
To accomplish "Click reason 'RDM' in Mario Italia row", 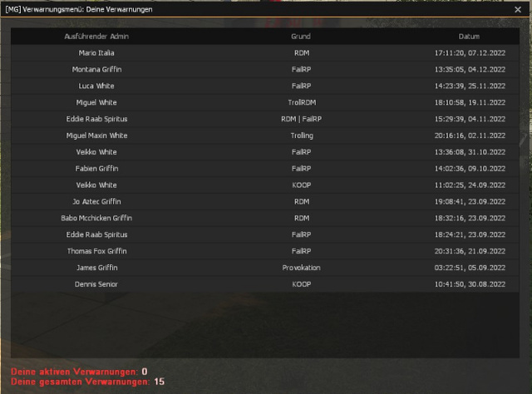I will 302,53.
